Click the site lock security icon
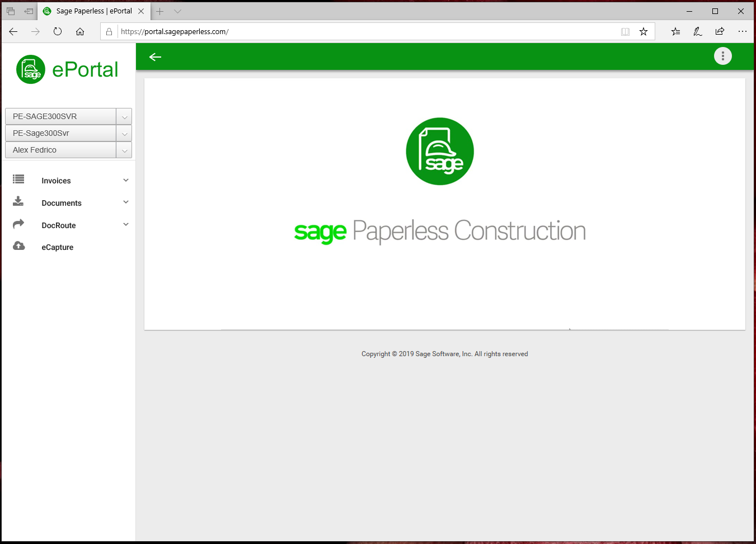 109,32
